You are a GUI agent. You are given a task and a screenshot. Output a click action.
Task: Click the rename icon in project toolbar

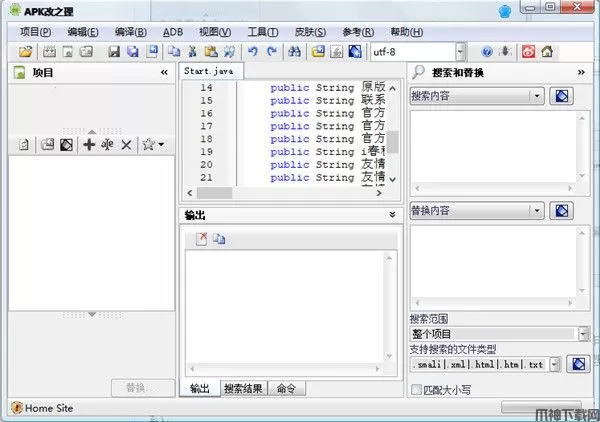(108, 145)
